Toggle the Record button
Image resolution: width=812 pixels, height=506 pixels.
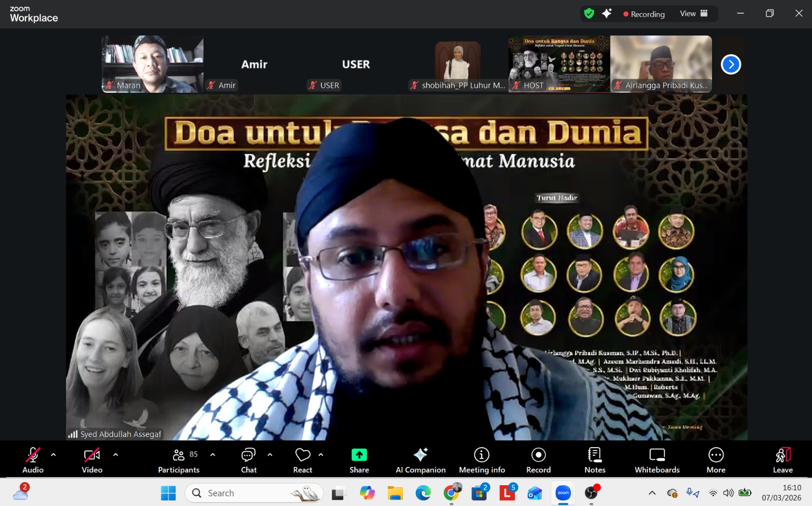pyautogui.click(x=538, y=460)
